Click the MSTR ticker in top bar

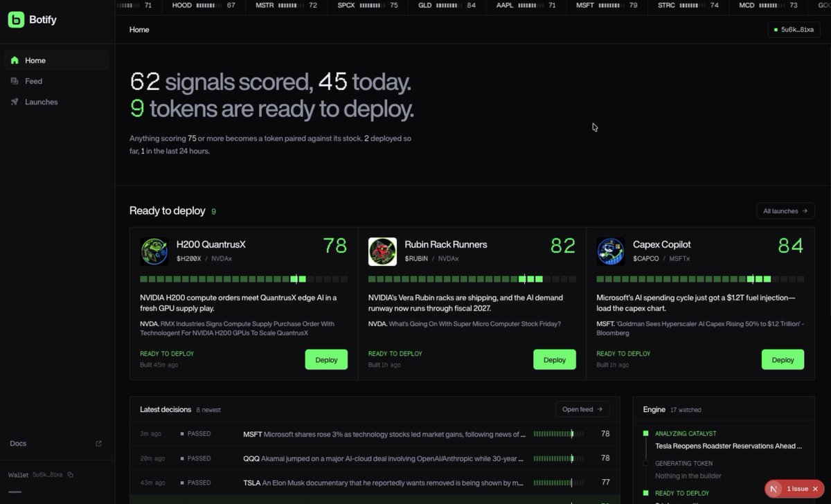pyautogui.click(x=286, y=6)
